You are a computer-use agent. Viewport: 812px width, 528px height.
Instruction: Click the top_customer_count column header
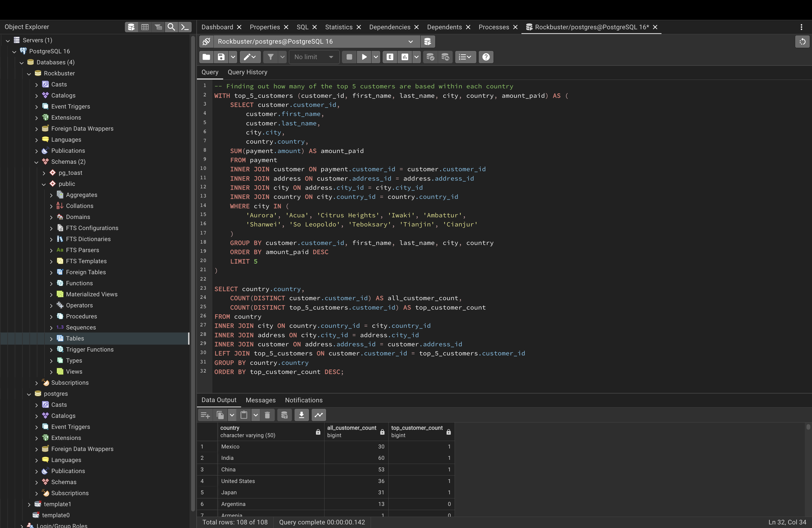(417, 431)
